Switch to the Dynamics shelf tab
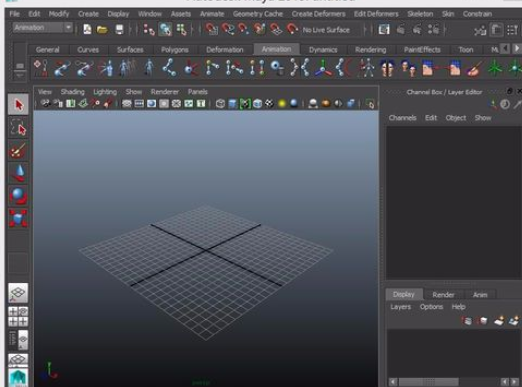Screen dimensions: 522x387 (x=323, y=50)
